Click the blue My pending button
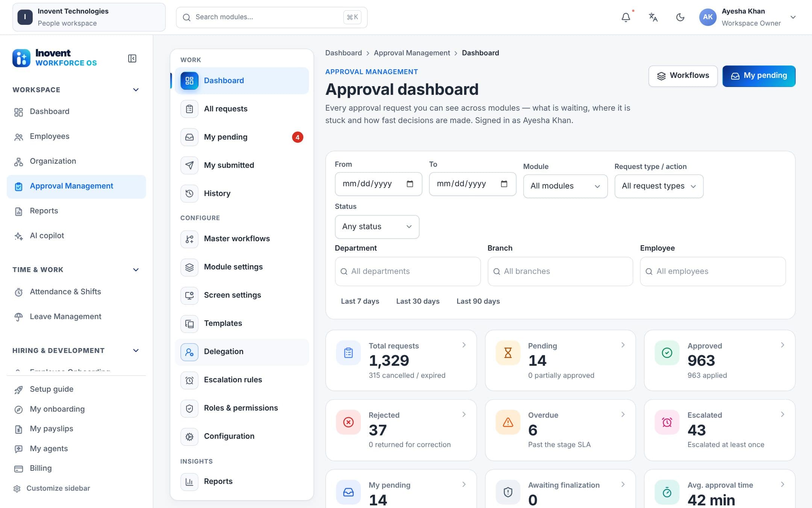812x508 pixels. click(759, 76)
